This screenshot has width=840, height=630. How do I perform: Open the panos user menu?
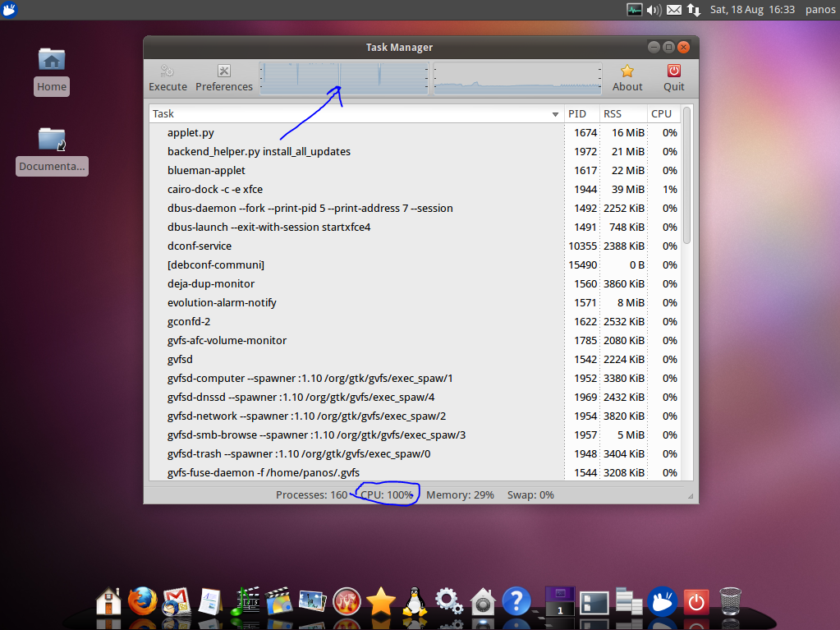[820, 10]
